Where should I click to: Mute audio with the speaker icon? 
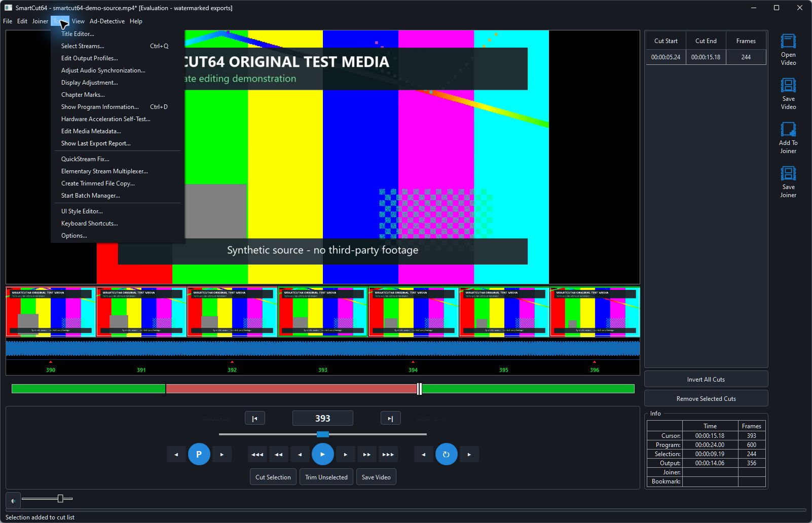[13, 500]
